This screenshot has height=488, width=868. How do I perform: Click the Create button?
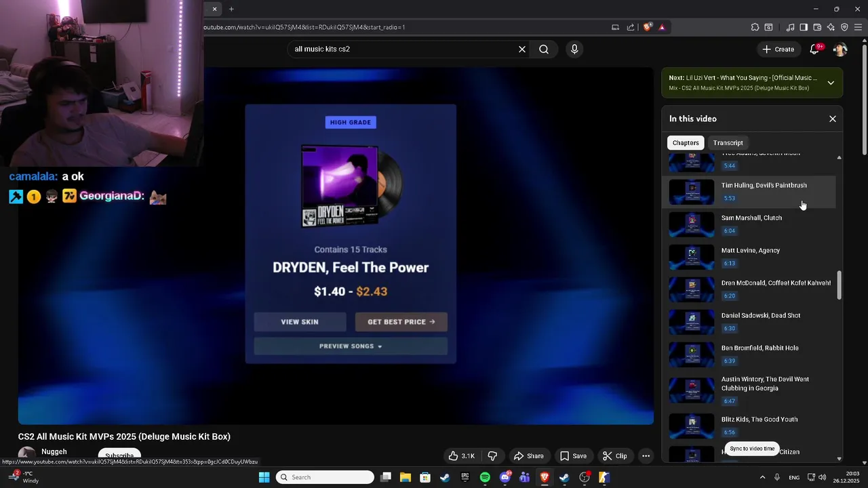[778, 49]
